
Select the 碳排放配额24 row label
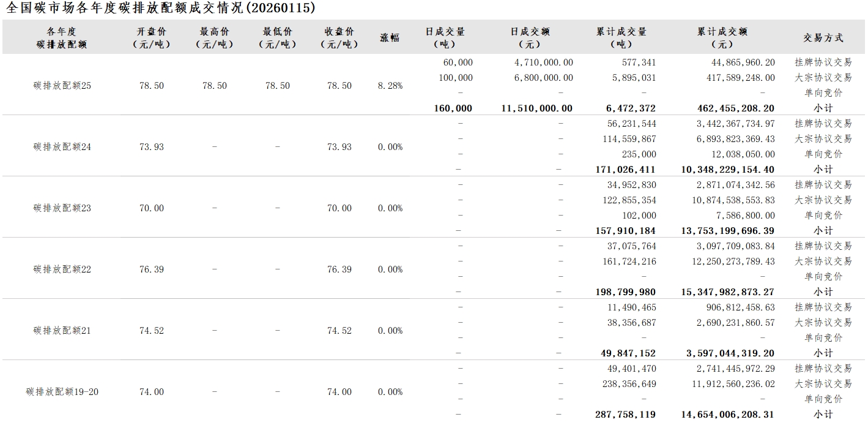click(x=62, y=147)
